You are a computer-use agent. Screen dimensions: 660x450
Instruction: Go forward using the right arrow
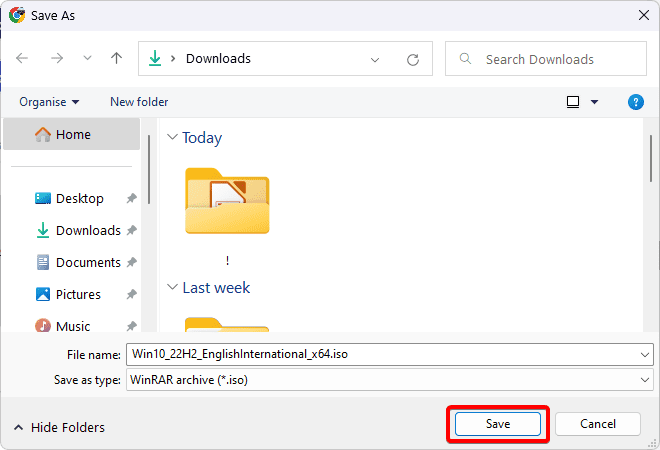coord(57,58)
